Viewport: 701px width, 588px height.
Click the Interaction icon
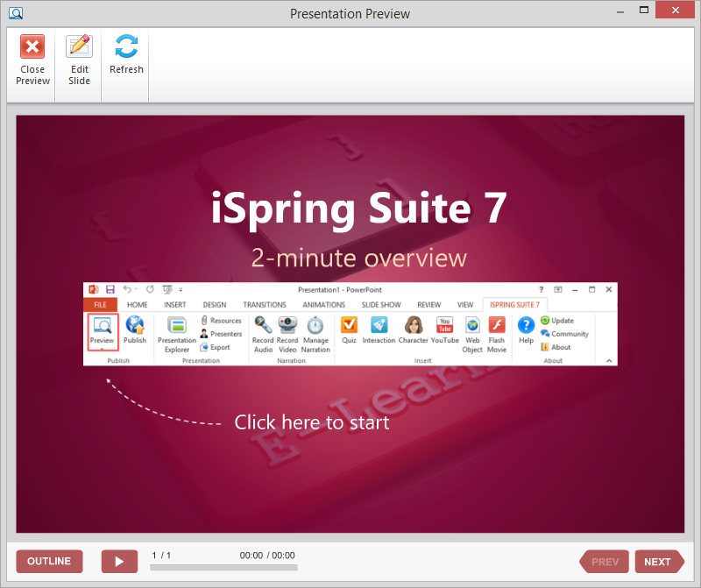[x=379, y=326]
